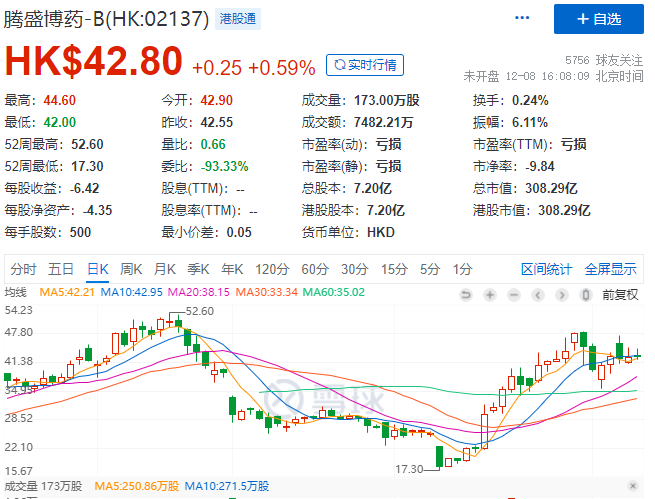Click the 市净率 value -9.84
655x499 pixels.
tap(539, 166)
